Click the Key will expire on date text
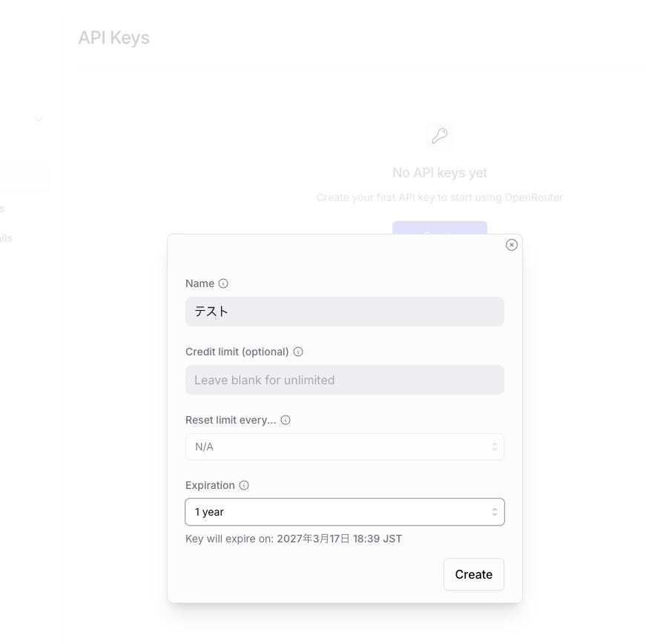This screenshot has width=646, height=644. pos(294,539)
